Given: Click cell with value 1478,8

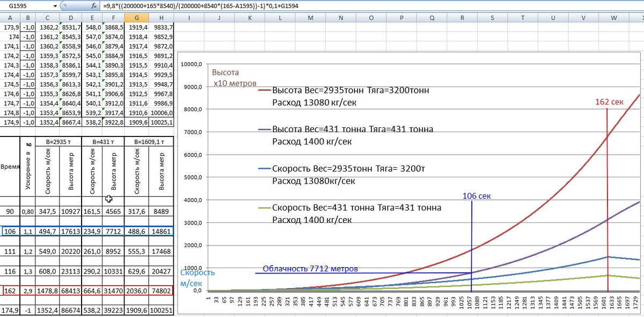Looking at the screenshot, I should 48,291.
